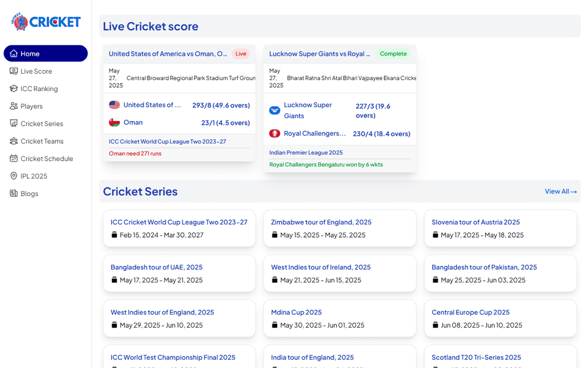Click calendar icon beside May 29, 2025 - Jun 10, 2025

(x=114, y=325)
